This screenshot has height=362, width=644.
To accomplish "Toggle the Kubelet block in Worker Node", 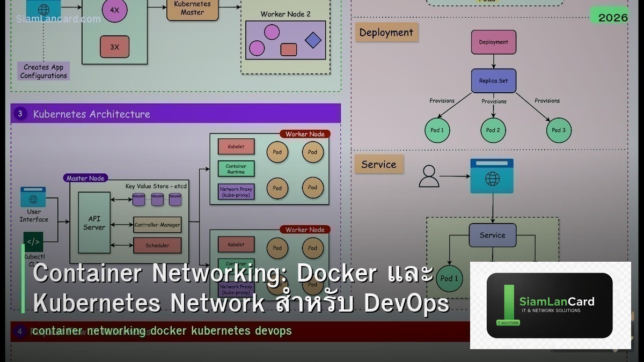I will coord(236,146).
